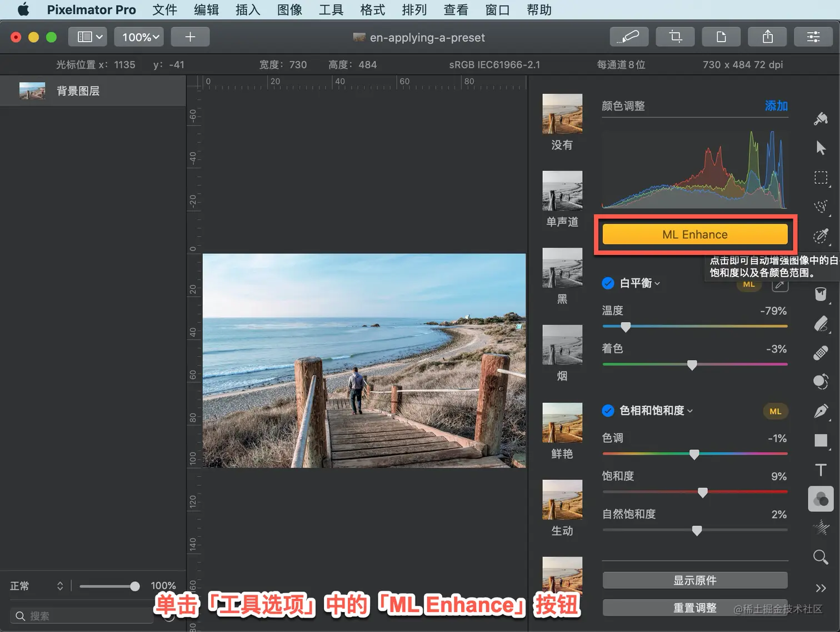Image resolution: width=840 pixels, height=632 pixels.
Task: Click the 温度 slider handle
Action: coord(626,327)
